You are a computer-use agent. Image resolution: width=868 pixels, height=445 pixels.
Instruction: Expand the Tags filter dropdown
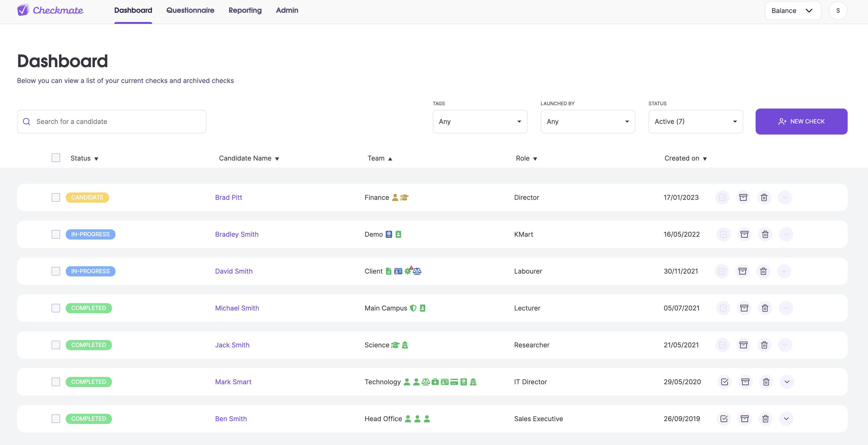480,122
